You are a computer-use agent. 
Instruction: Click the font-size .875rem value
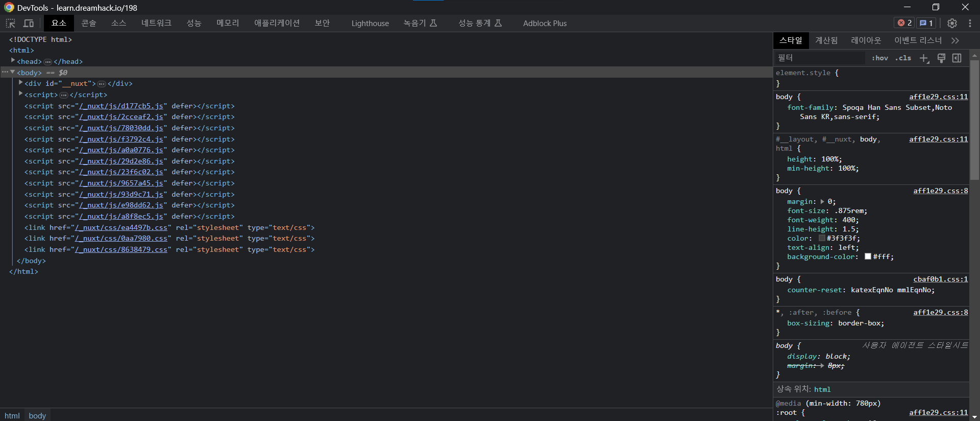[x=849, y=211]
